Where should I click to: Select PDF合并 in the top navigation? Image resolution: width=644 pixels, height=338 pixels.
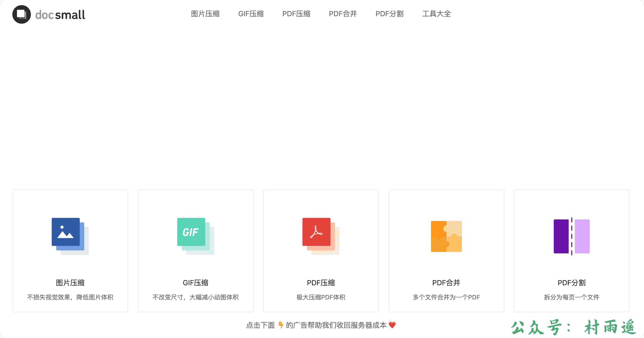(x=343, y=14)
